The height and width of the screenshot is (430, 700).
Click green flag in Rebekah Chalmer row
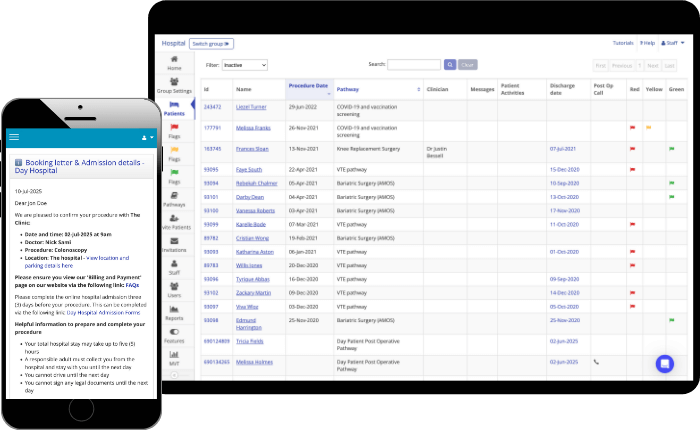[671, 183]
